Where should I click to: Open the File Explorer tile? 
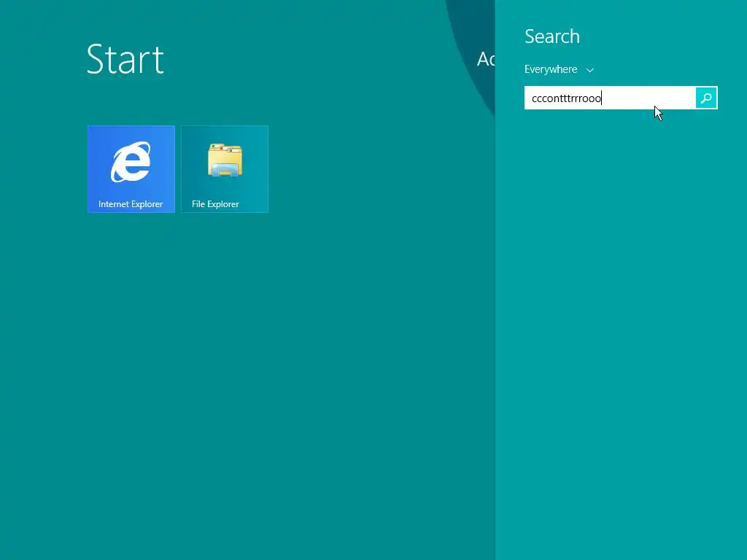[x=225, y=169]
